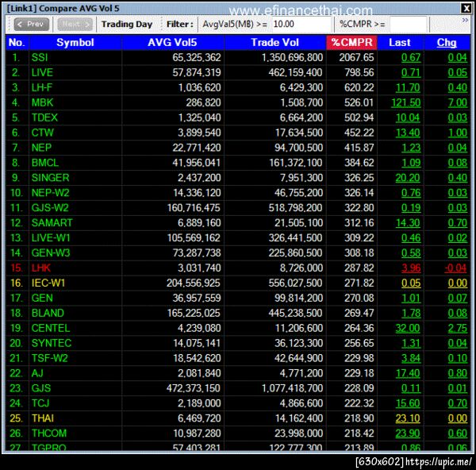Viewport: 476px width, 470px height.
Task: Select the CTW symbol
Action: tap(43, 133)
